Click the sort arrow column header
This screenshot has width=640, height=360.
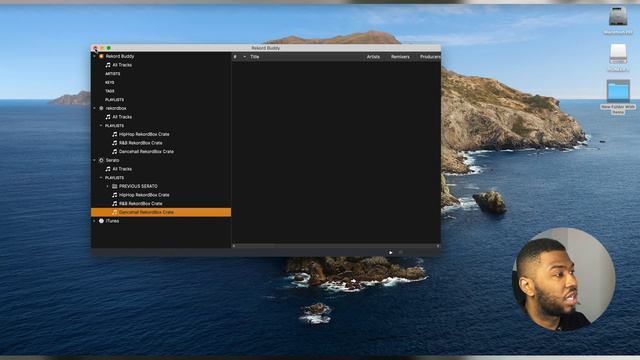tap(244, 57)
